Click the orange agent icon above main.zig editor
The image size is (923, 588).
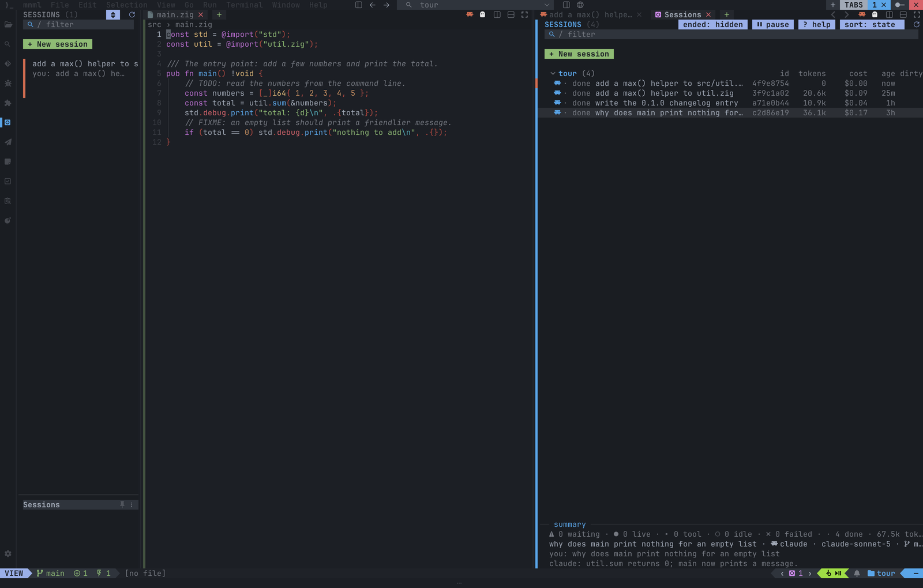(x=470, y=15)
